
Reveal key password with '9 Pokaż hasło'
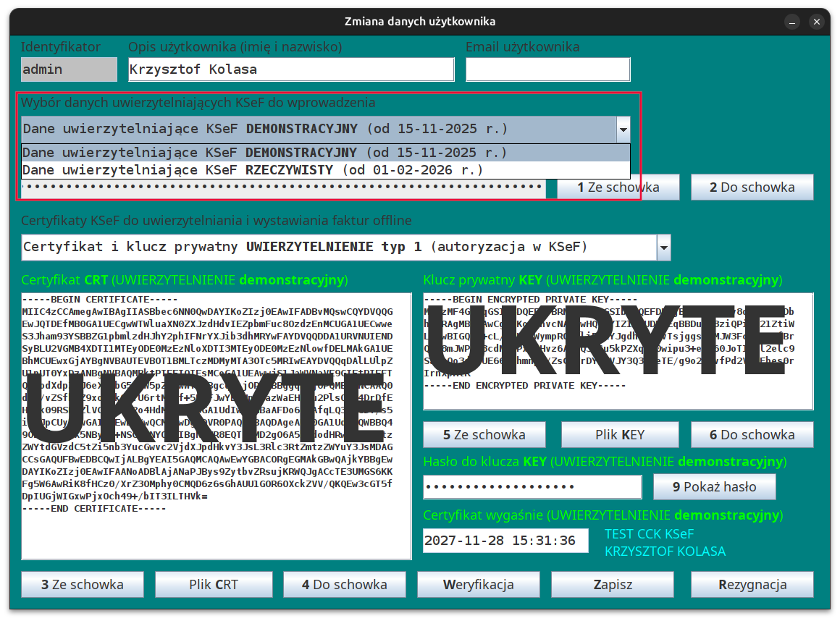pyautogui.click(x=714, y=487)
